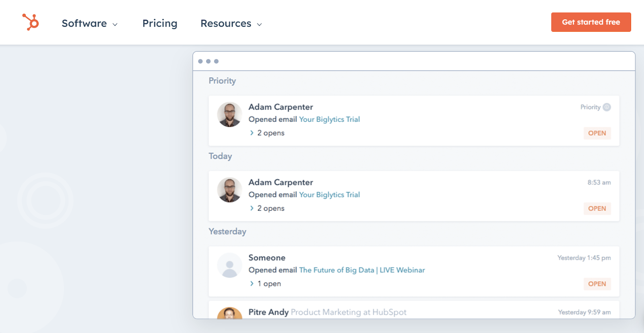Click the Someone placeholder avatar
644x333 pixels.
[229, 265]
